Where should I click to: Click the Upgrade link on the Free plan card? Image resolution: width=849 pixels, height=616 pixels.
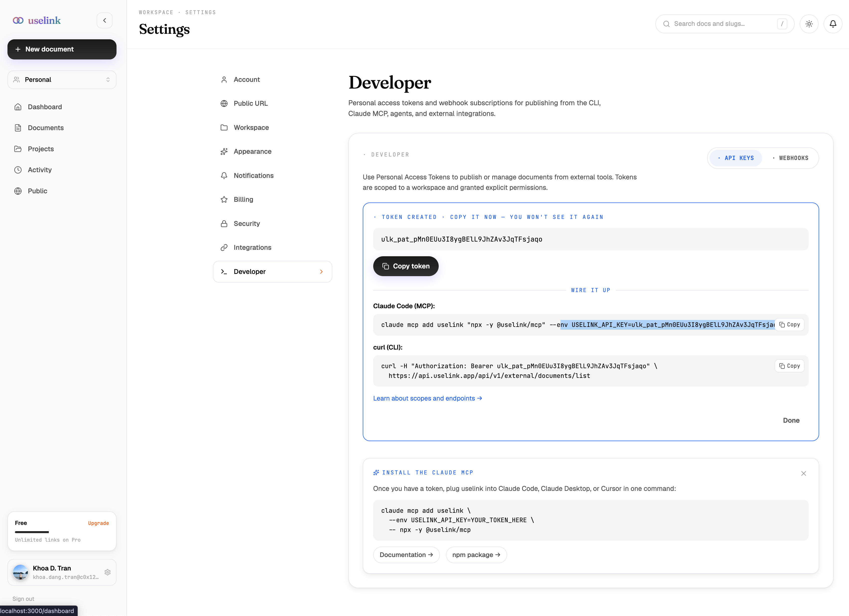click(98, 523)
